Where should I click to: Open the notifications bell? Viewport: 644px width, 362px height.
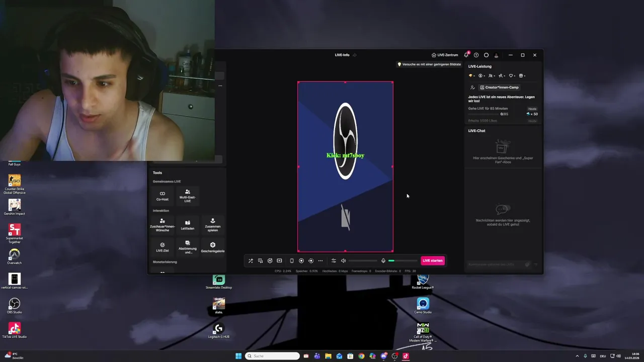pyautogui.click(x=466, y=55)
